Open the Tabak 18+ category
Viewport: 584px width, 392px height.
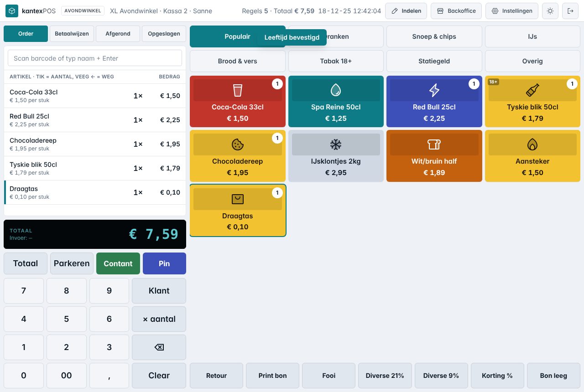tap(336, 61)
